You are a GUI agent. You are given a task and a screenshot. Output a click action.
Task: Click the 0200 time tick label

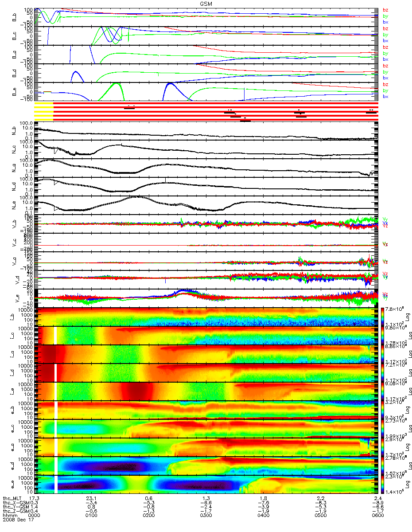tap(149, 515)
